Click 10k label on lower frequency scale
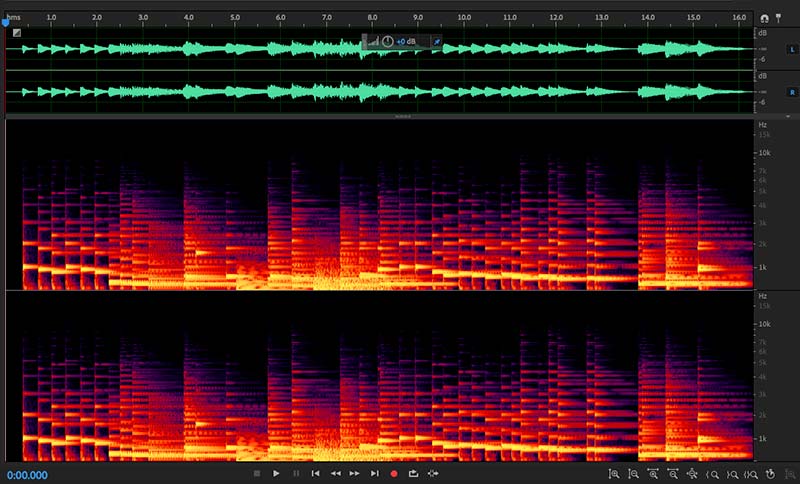 [764, 324]
